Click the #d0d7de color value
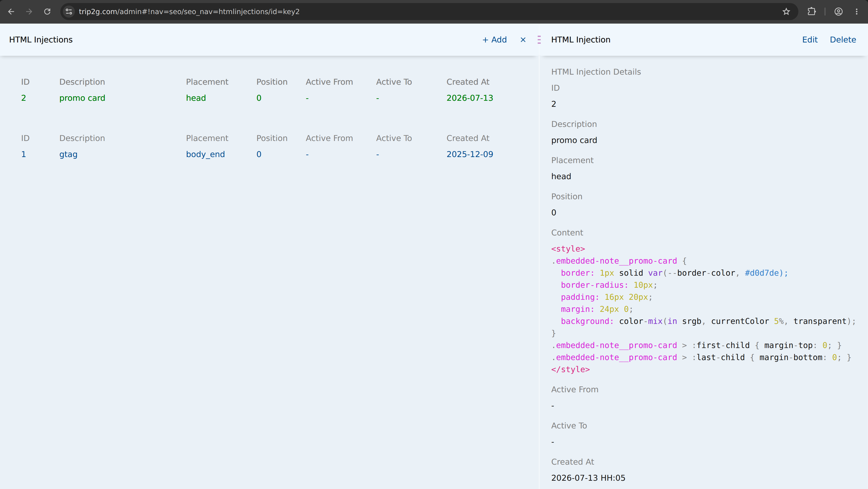 (x=761, y=273)
